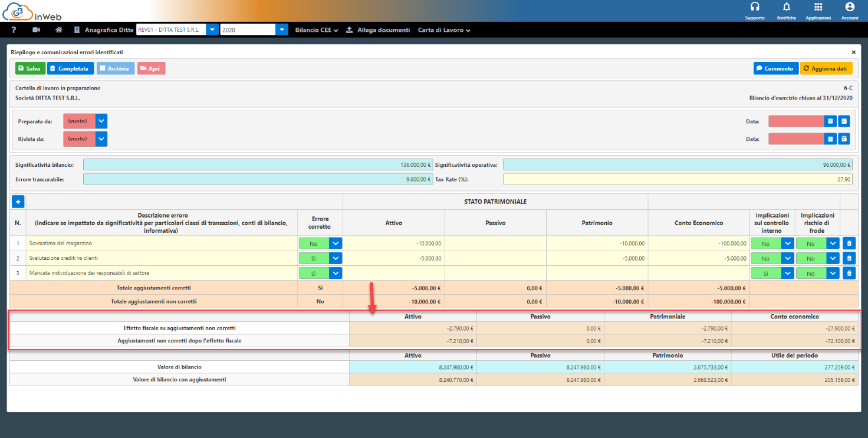Click the 'Totale aggiustamenti non corretti' label
The height and width of the screenshot is (438, 868).
pyautogui.click(x=154, y=301)
